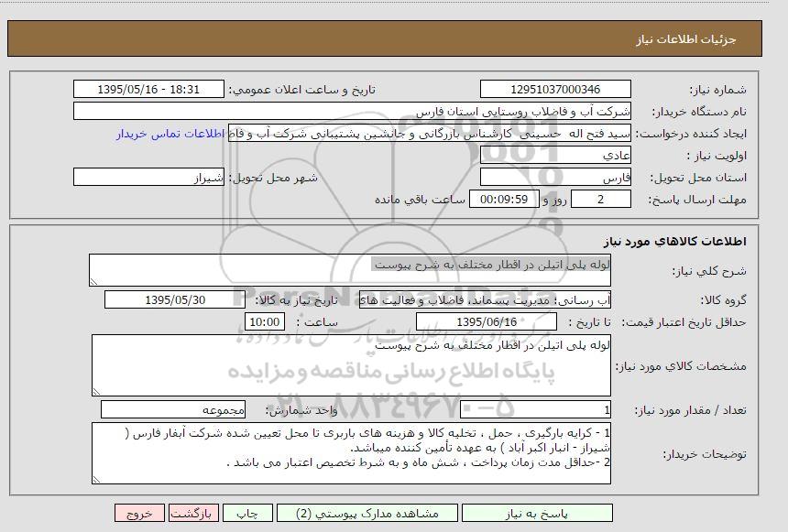This screenshot has width=788, height=532.
Task: Click the گروه کالا label
Action: [724, 300]
